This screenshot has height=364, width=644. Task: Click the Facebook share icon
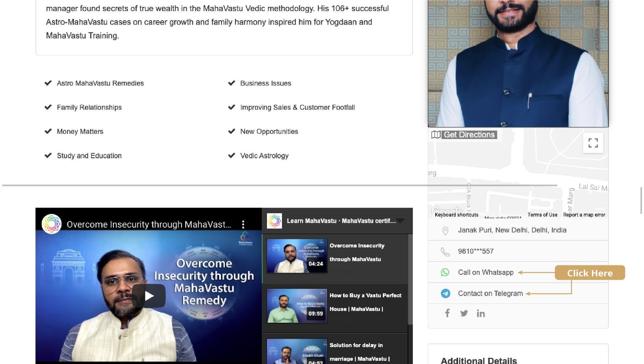point(447,313)
